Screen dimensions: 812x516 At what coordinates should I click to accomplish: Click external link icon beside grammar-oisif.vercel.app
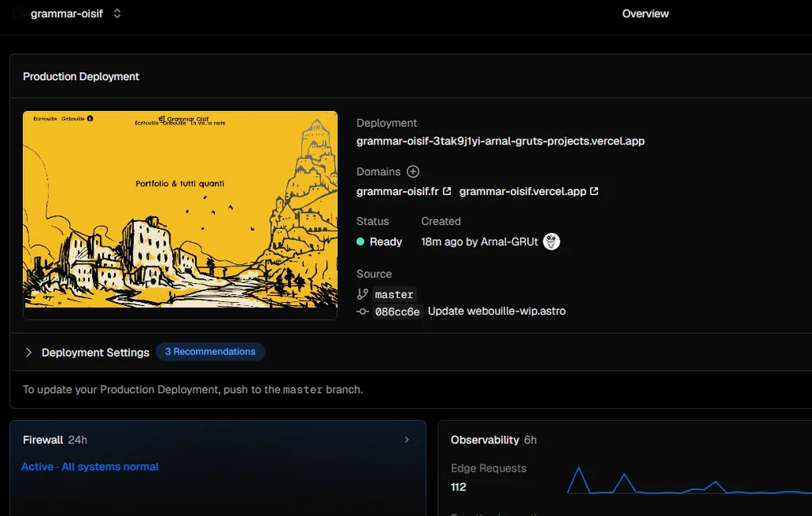click(595, 191)
